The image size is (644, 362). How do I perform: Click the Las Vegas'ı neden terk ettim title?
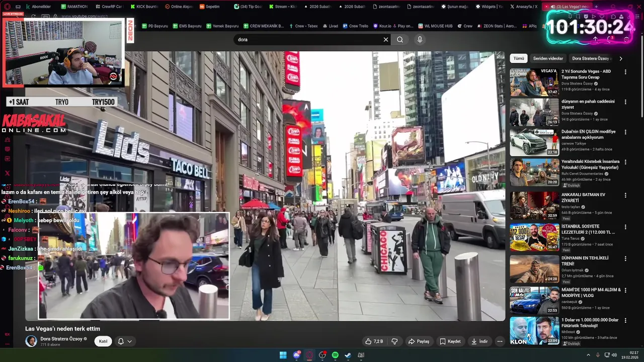(63, 329)
